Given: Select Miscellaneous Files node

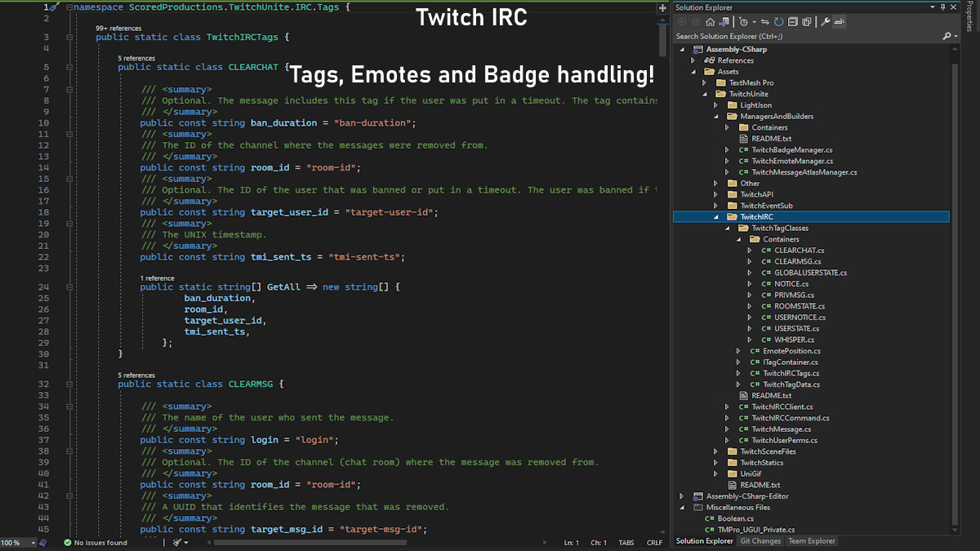Looking at the screenshot, I should (x=738, y=507).
